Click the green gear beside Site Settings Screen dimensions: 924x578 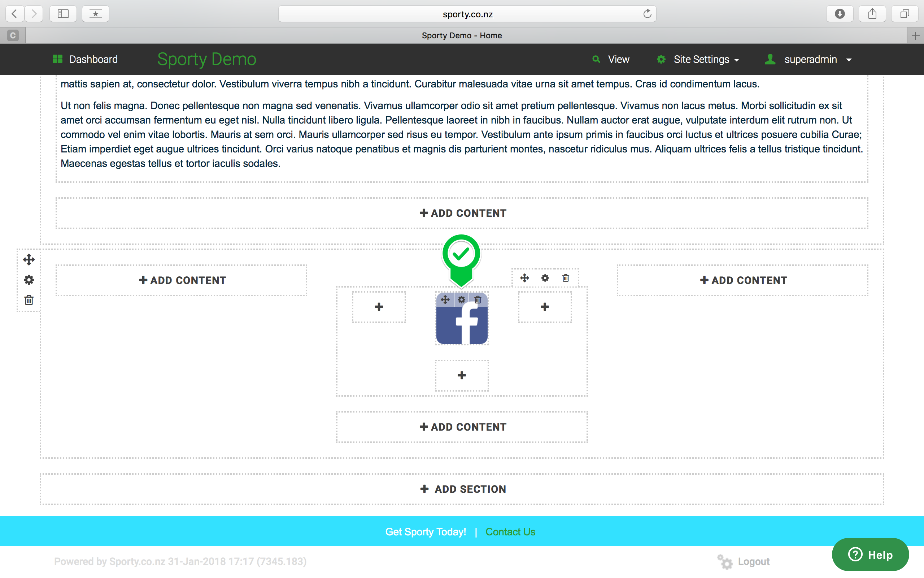tap(661, 59)
